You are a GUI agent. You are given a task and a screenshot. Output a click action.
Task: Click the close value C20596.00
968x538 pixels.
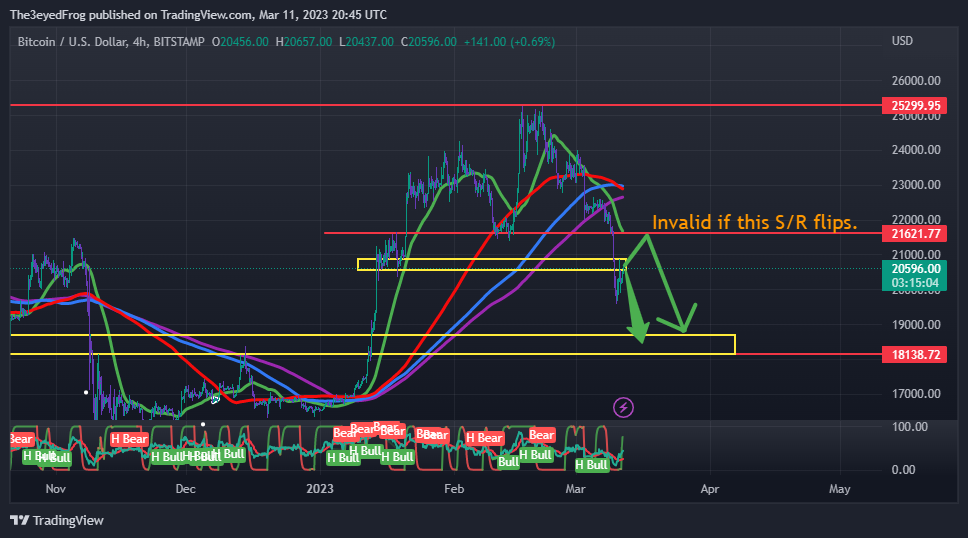pyautogui.click(x=428, y=42)
